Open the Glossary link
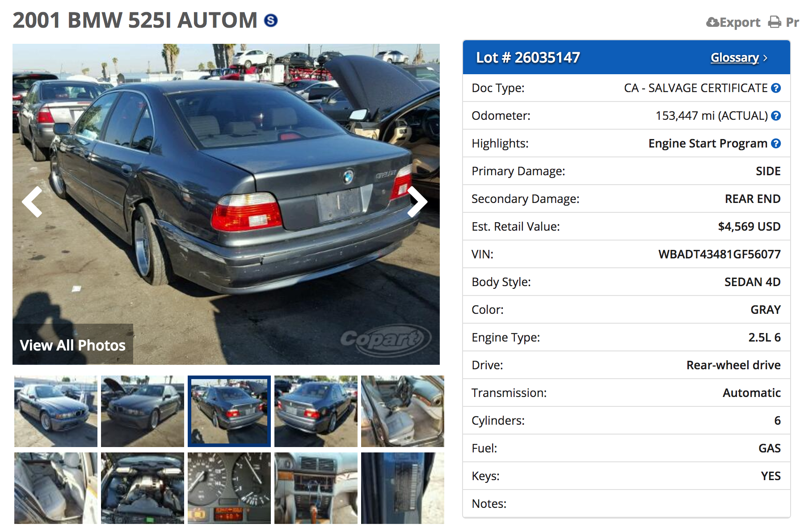Screen dimensions: 800x532 (x=735, y=58)
